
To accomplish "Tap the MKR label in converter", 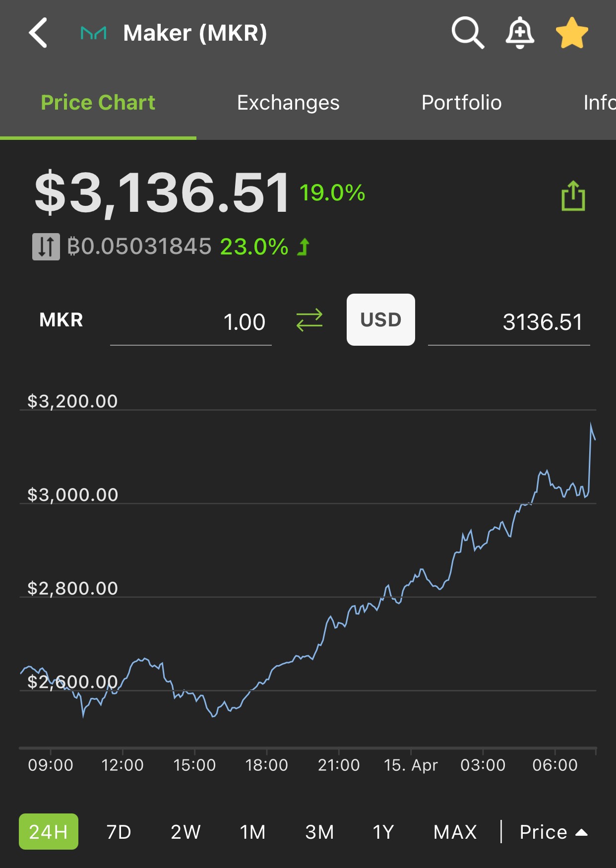I will click(62, 320).
